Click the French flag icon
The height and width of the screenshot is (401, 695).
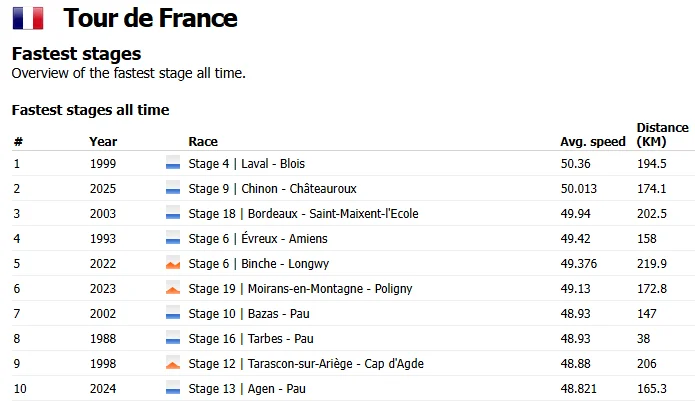(x=28, y=18)
